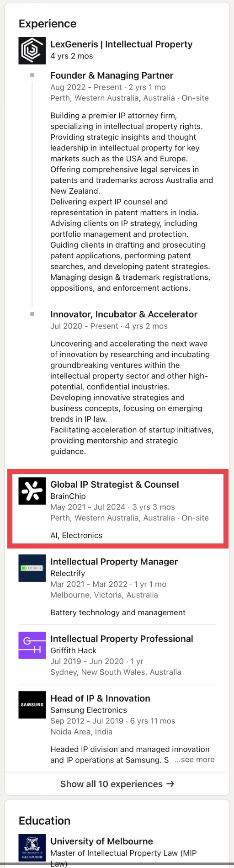Viewport: 234px width, 868px height.
Task: Open the BrainChip company logo
Action: (32, 491)
